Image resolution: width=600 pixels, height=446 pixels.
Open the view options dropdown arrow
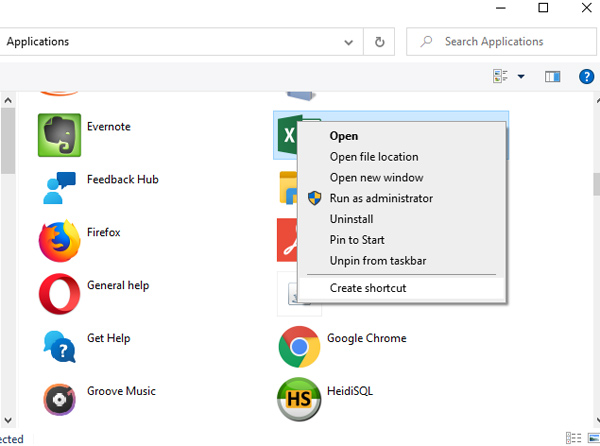pos(521,77)
